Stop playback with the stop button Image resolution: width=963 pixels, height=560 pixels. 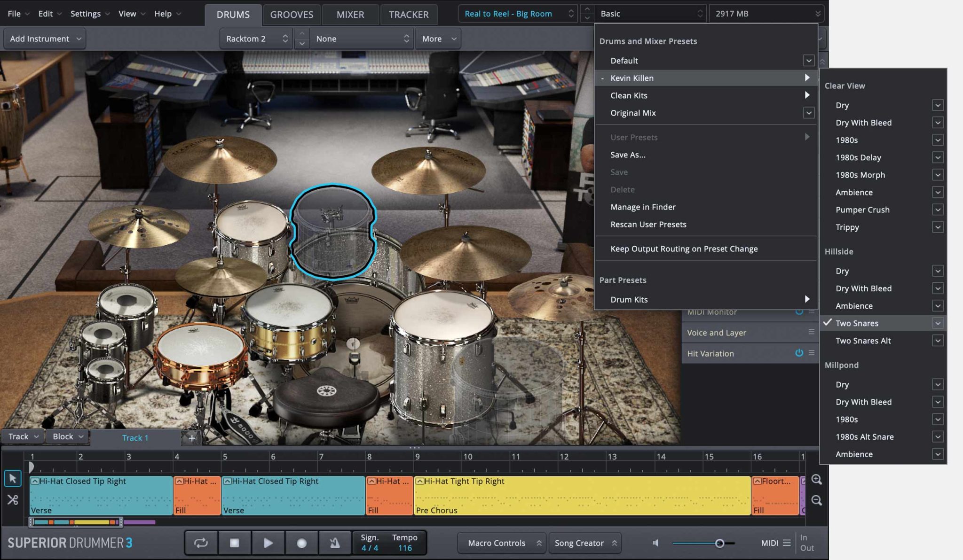pos(234,543)
